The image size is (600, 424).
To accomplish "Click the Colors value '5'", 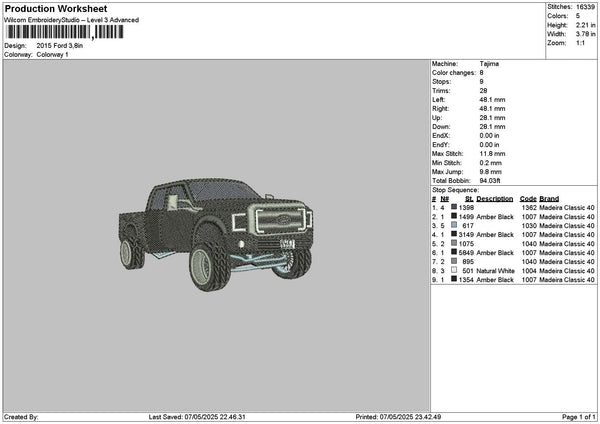I will click(x=578, y=16).
